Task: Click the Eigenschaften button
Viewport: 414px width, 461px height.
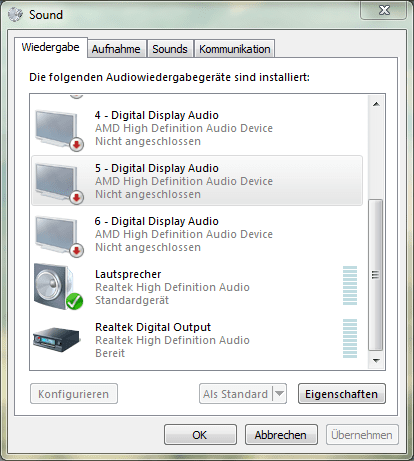Action: tap(342, 394)
